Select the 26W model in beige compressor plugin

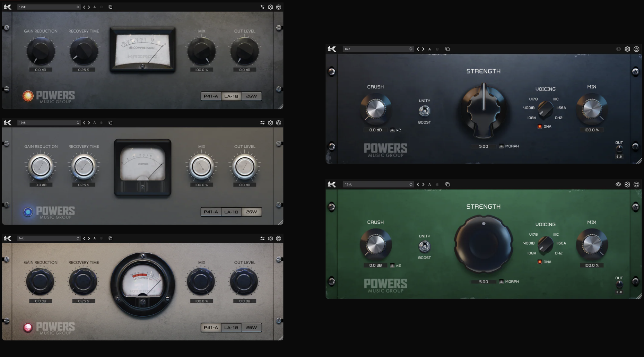(252, 328)
